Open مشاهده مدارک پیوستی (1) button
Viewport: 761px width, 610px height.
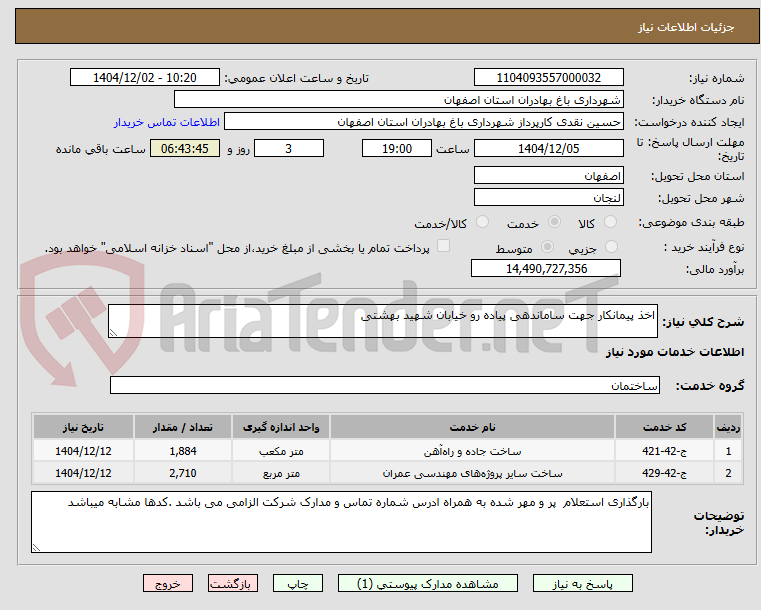pyautogui.click(x=428, y=583)
